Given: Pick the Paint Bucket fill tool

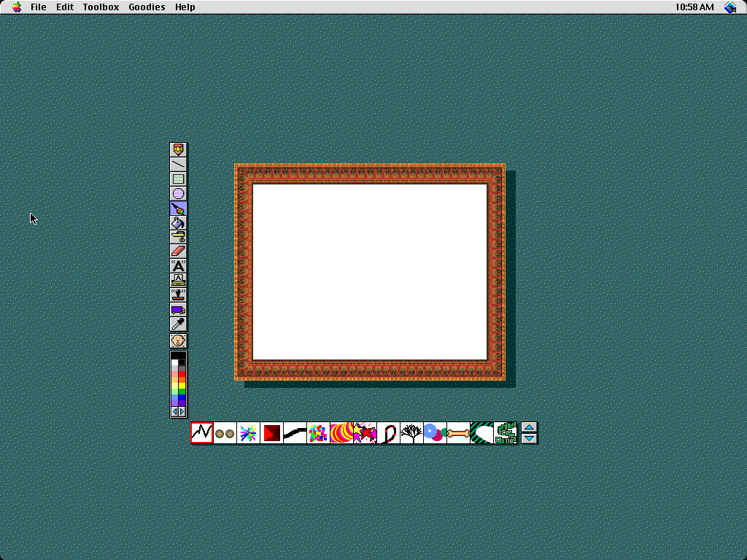Looking at the screenshot, I should 178,223.
